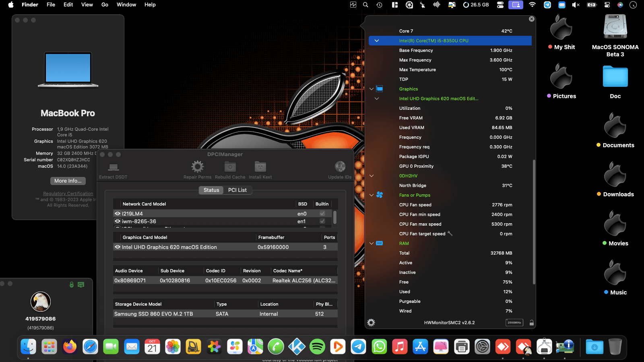Open the Edit menu

(x=68, y=5)
